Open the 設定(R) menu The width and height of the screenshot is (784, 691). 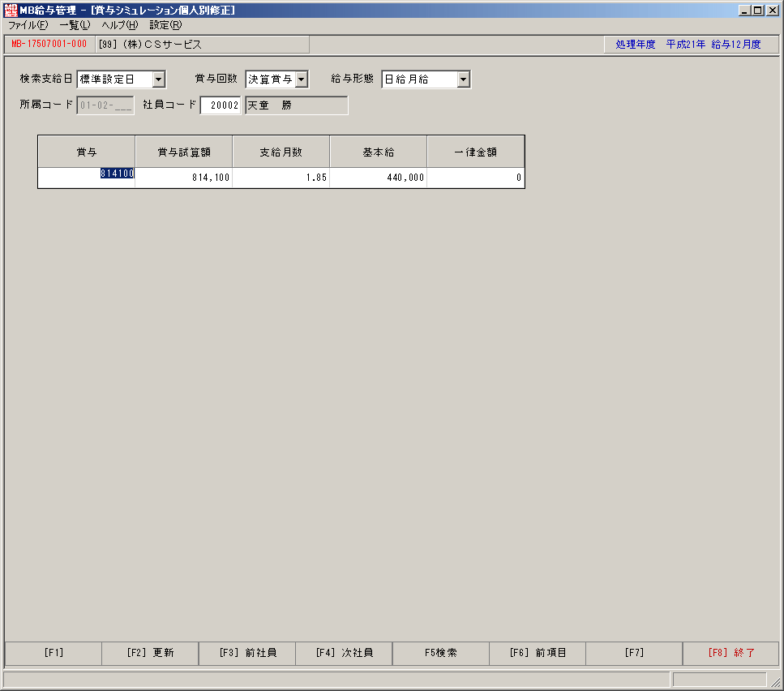tap(166, 25)
